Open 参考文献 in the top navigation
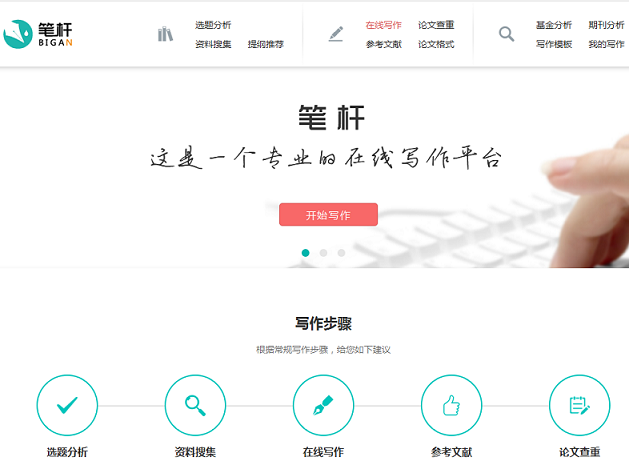Viewport: 629px width, 461px height. click(383, 44)
